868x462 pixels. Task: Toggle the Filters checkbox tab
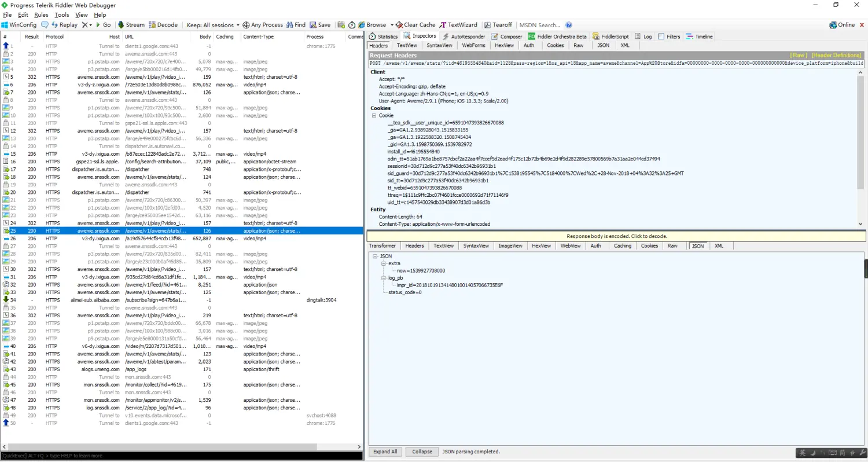click(x=661, y=36)
